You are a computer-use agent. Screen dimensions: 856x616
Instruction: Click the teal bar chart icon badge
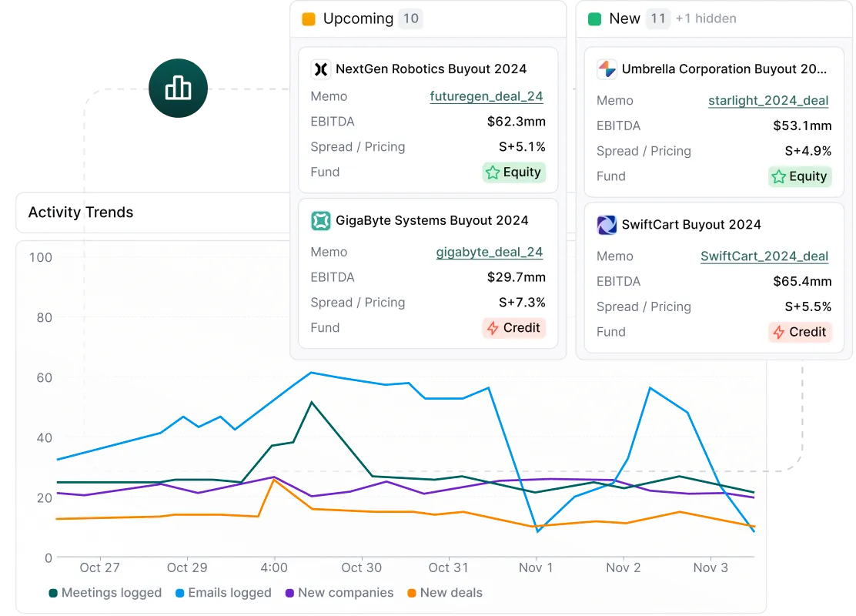[179, 89]
